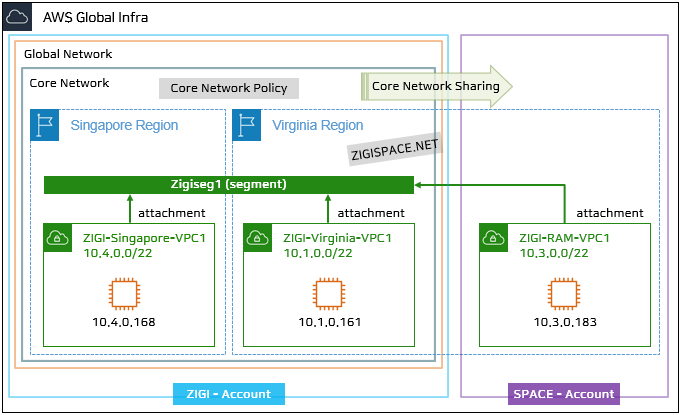The width and height of the screenshot is (681, 415).
Task: Click the AWS Global Infra title
Action: [96, 17]
